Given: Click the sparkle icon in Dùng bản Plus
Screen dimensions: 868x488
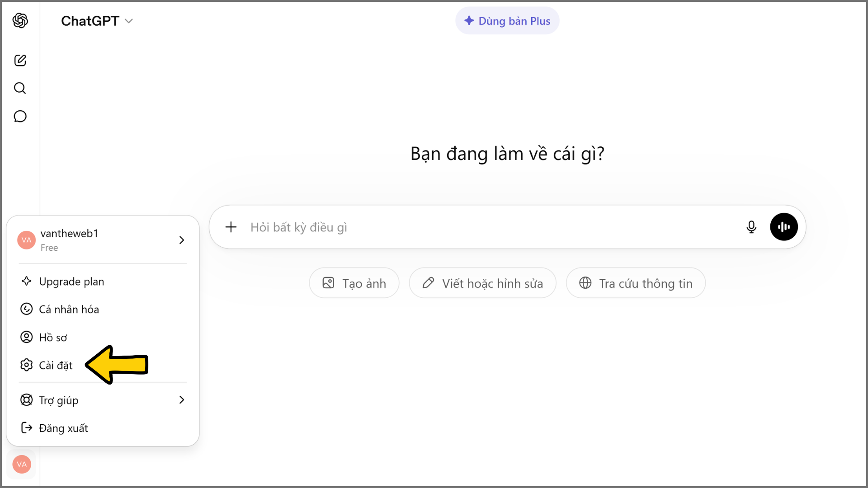Looking at the screenshot, I should click(x=469, y=21).
